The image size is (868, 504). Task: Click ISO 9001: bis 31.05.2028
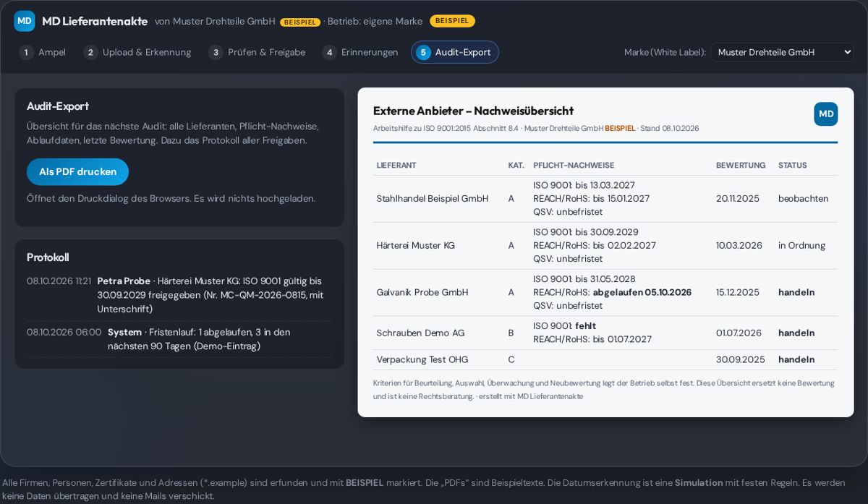click(x=584, y=280)
